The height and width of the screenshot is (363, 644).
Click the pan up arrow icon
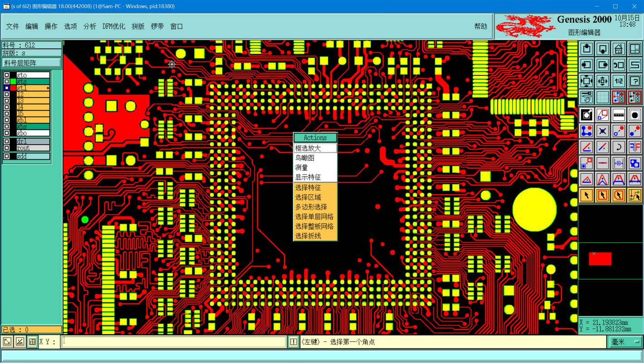coord(586,49)
